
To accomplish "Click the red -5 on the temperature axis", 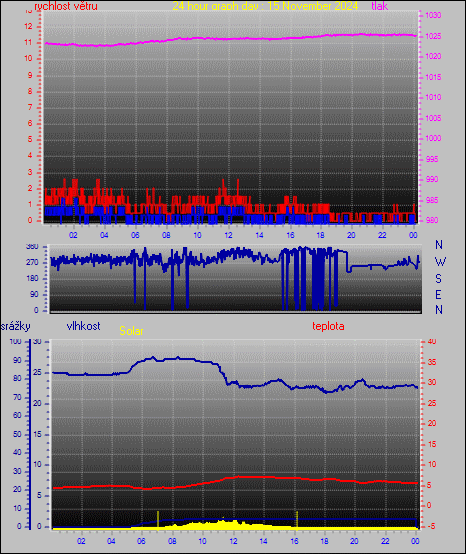I will [432, 526].
